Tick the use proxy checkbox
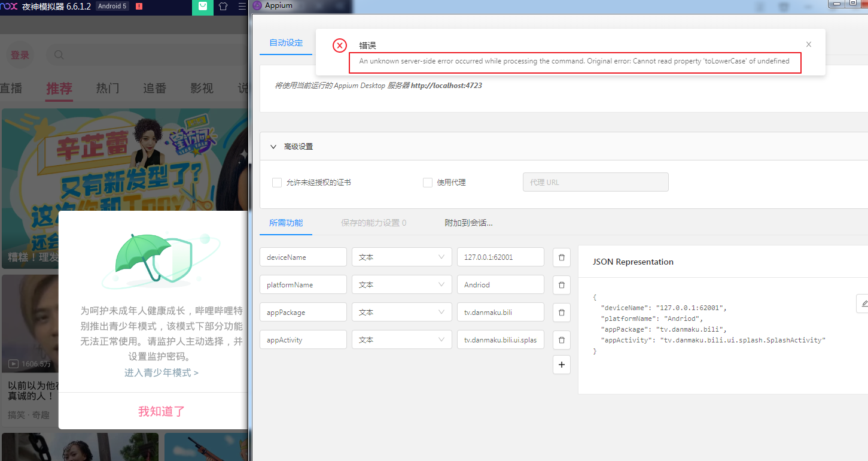Image resolution: width=868 pixels, height=461 pixels. click(428, 183)
